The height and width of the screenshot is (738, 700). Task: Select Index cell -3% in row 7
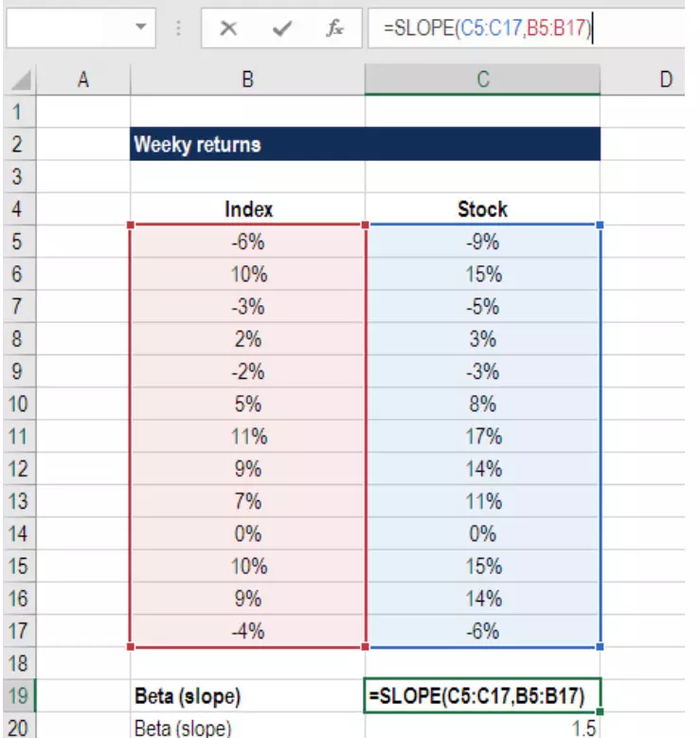click(x=247, y=306)
